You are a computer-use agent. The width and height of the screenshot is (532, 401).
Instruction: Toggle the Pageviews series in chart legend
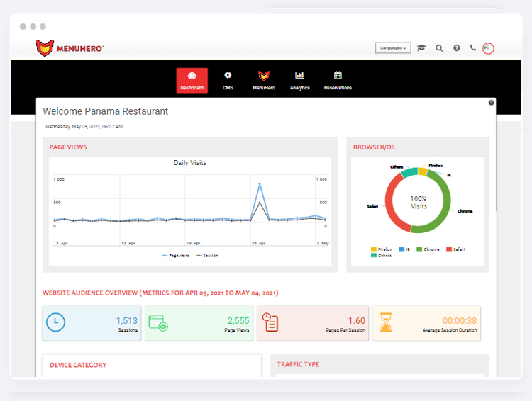click(x=175, y=256)
